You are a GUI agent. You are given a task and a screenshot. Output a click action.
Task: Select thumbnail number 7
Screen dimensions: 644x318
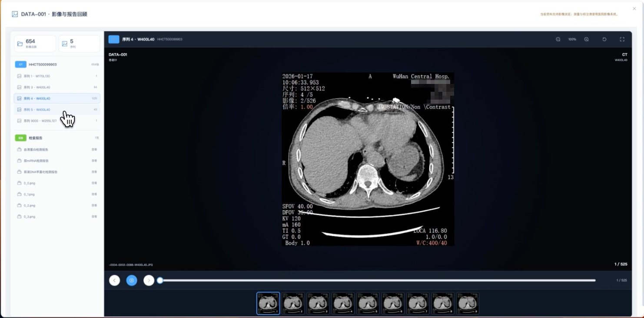tap(418, 303)
